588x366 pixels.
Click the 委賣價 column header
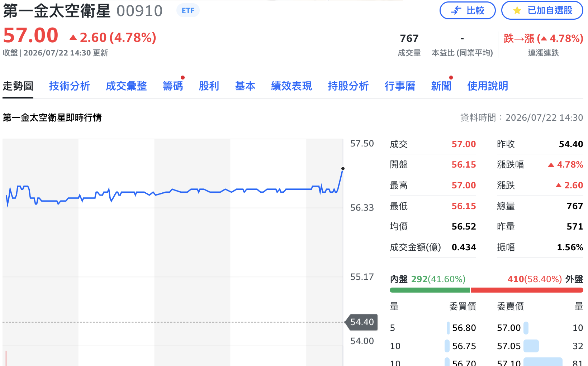pos(510,307)
